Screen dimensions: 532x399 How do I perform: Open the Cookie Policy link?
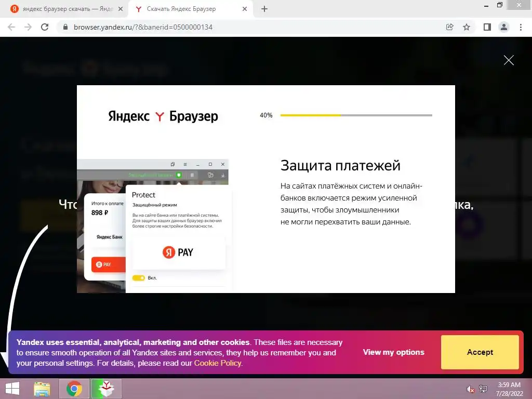tap(218, 363)
